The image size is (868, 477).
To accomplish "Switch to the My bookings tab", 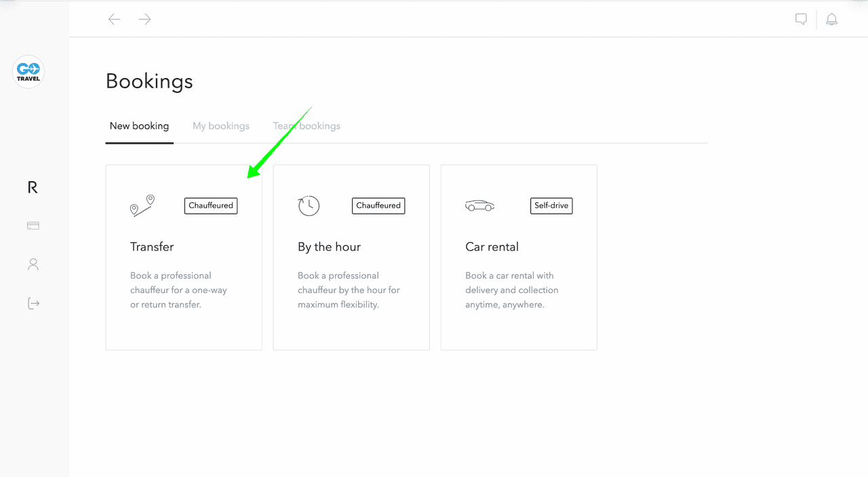I will click(x=221, y=126).
